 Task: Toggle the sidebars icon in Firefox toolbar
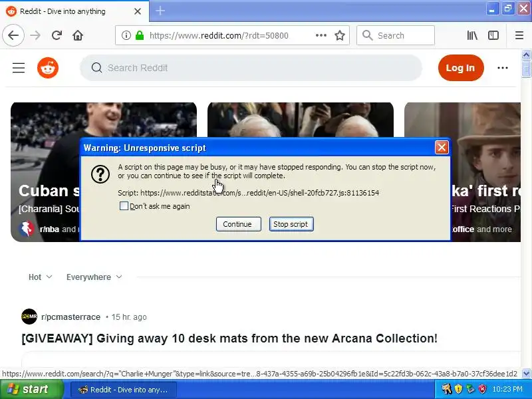pos(493,35)
